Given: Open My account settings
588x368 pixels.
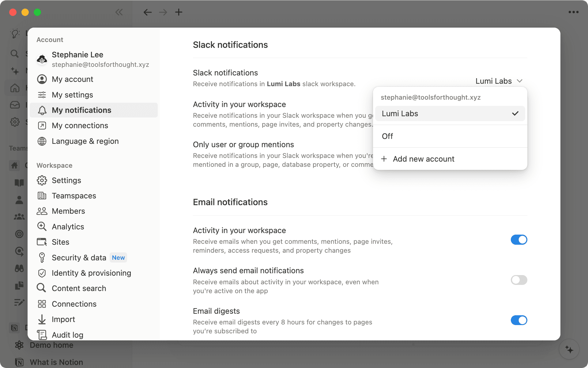Looking at the screenshot, I should [x=72, y=79].
